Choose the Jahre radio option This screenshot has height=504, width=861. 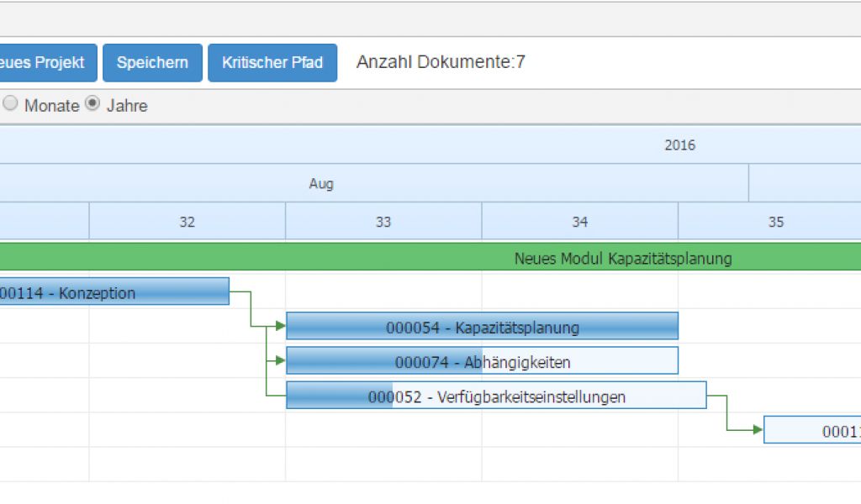click(x=92, y=104)
